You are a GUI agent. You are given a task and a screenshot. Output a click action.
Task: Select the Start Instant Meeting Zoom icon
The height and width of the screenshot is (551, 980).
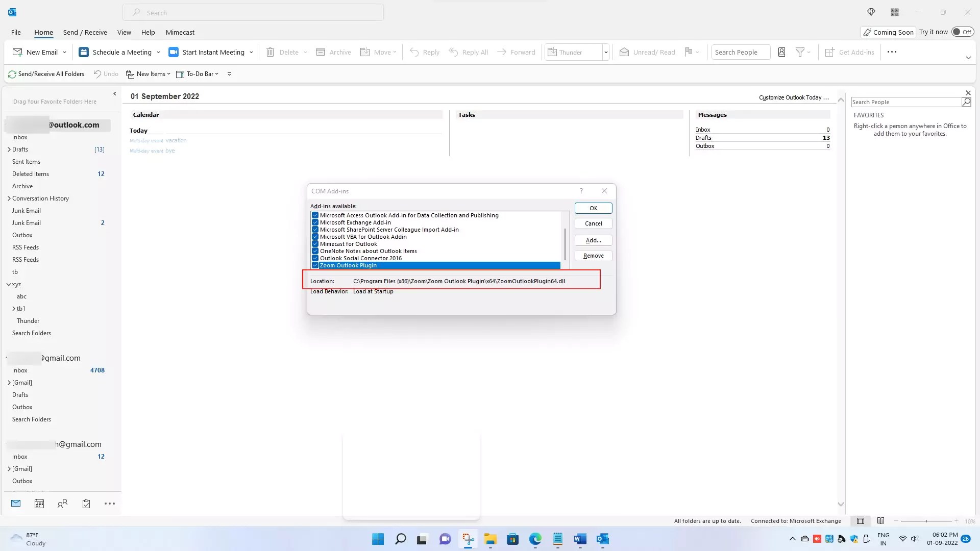pyautogui.click(x=174, y=52)
